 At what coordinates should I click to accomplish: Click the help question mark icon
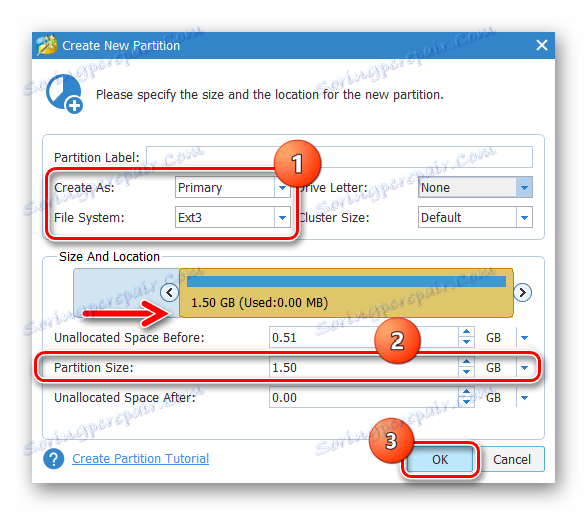(54, 458)
